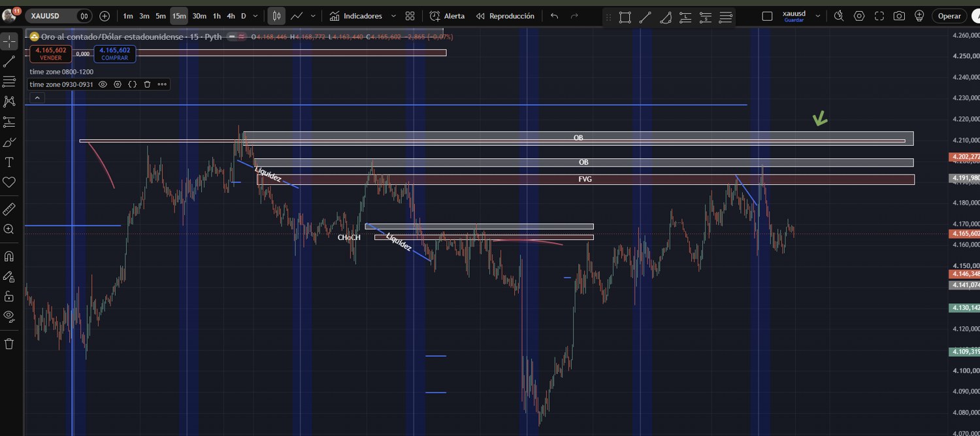The height and width of the screenshot is (436, 980).
Task: Toggle the layout selector square icon
Action: coord(768,16)
